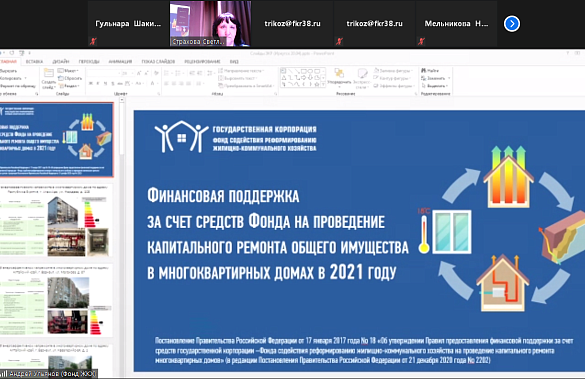Screen dimensions: 585x379
Task: Select the Страхова Светл... video tile
Action: (x=210, y=24)
